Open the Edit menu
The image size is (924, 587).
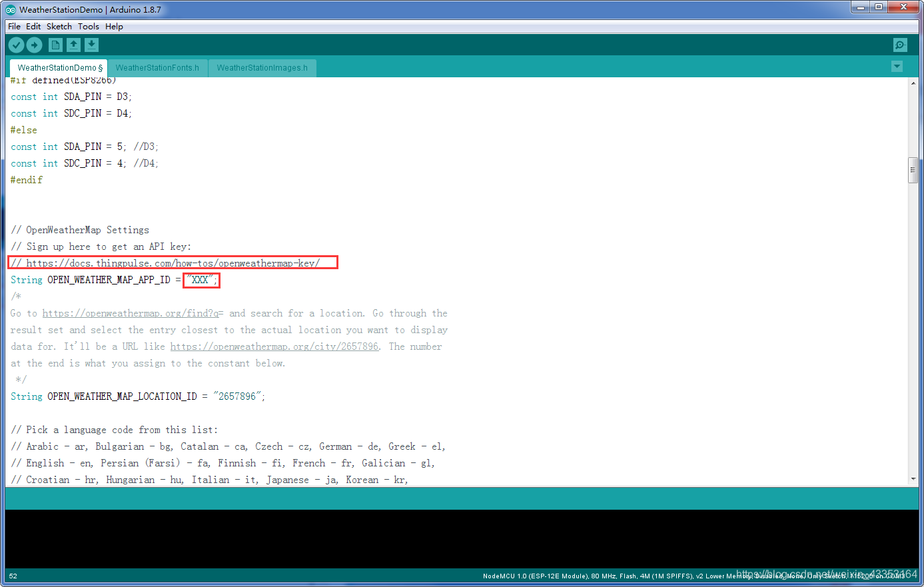[33, 27]
